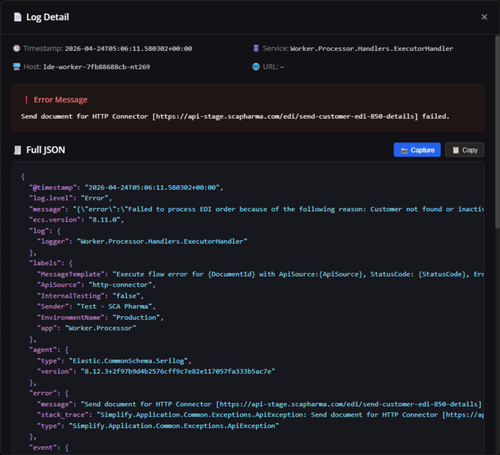Click the host name lde-worker-7fb88688cb-nt269

tap(97, 67)
